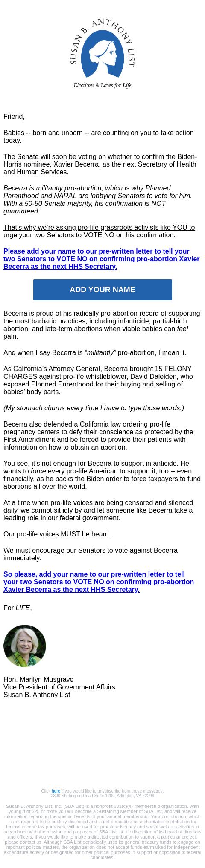Click the SBA List nonprofit disclaimer paragraph
The width and height of the screenshot is (205, 868).
point(102,831)
